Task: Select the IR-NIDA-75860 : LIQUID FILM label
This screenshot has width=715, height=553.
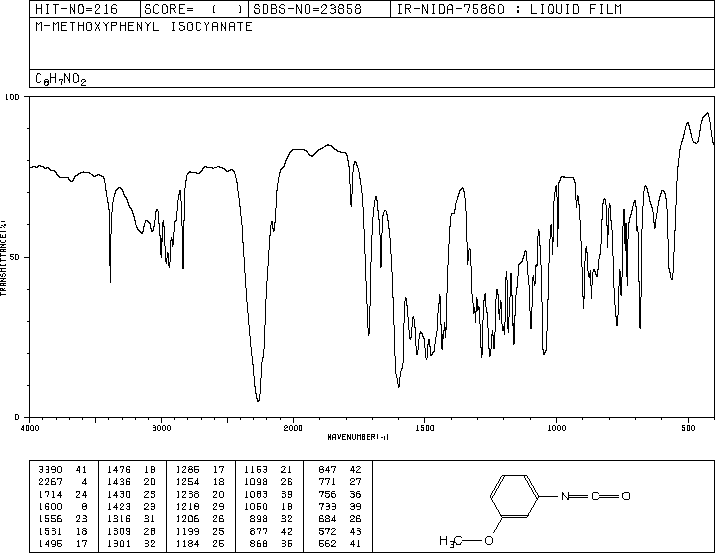Action: tap(509, 9)
